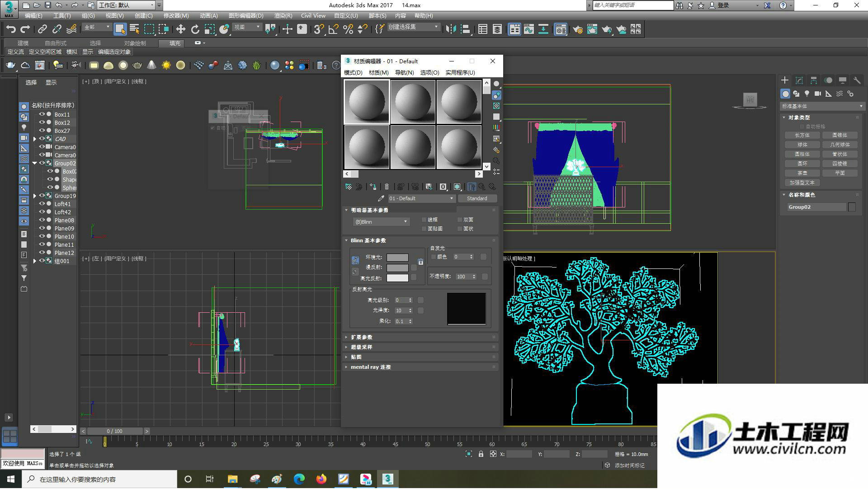
Task: Hide Box11 with its eye icon
Action: point(42,114)
